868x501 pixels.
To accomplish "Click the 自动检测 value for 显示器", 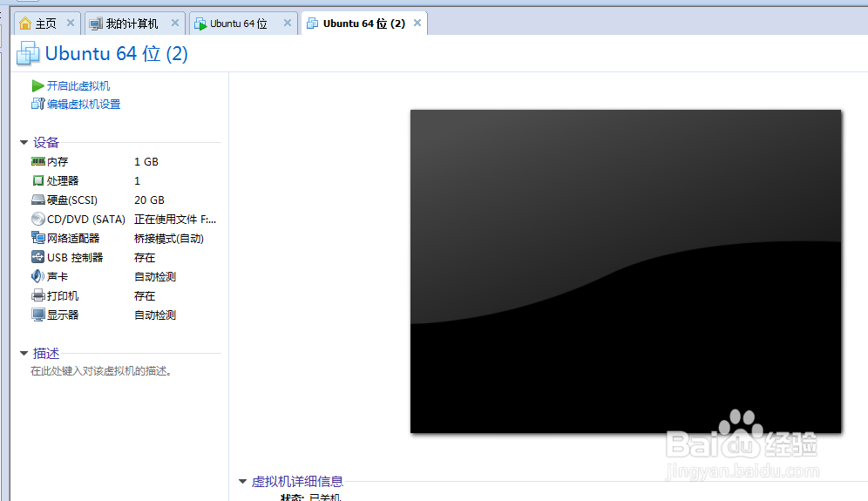I will click(x=155, y=315).
